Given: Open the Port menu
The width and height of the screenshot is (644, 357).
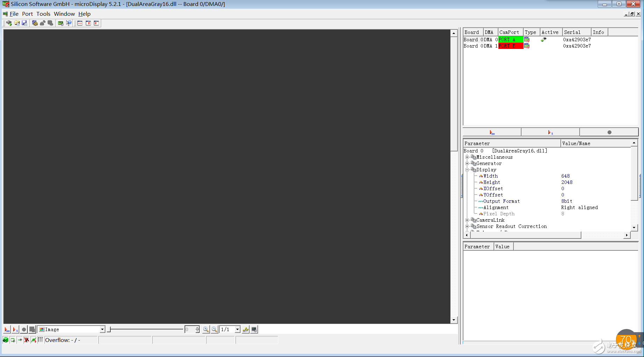Looking at the screenshot, I should click(x=27, y=14).
